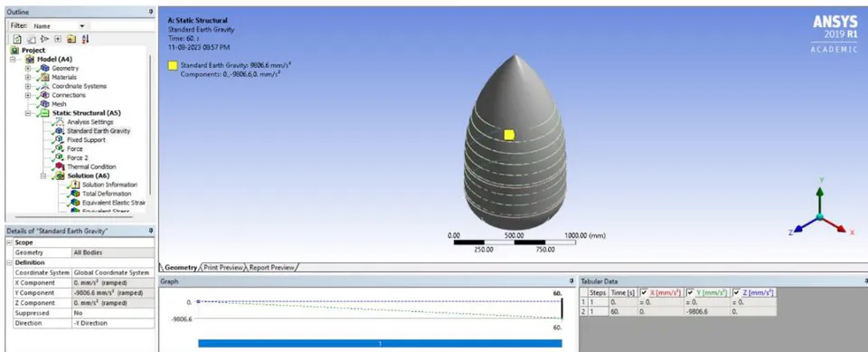Expand the Coordinate Systems node
Image resolution: width=868 pixels, height=352 pixels.
(x=28, y=86)
